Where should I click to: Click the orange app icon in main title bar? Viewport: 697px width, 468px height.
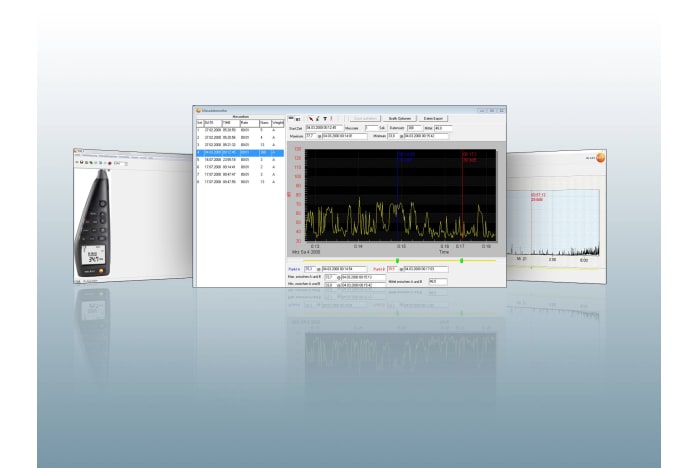click(199, 110)
